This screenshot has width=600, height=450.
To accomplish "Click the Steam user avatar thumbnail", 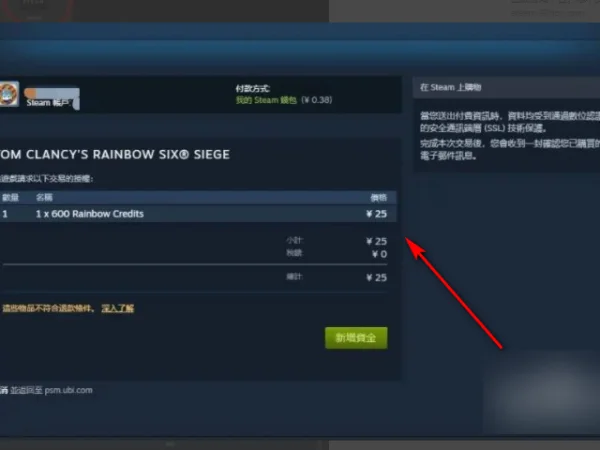I will pyautogui.click(x=9, y=94).
